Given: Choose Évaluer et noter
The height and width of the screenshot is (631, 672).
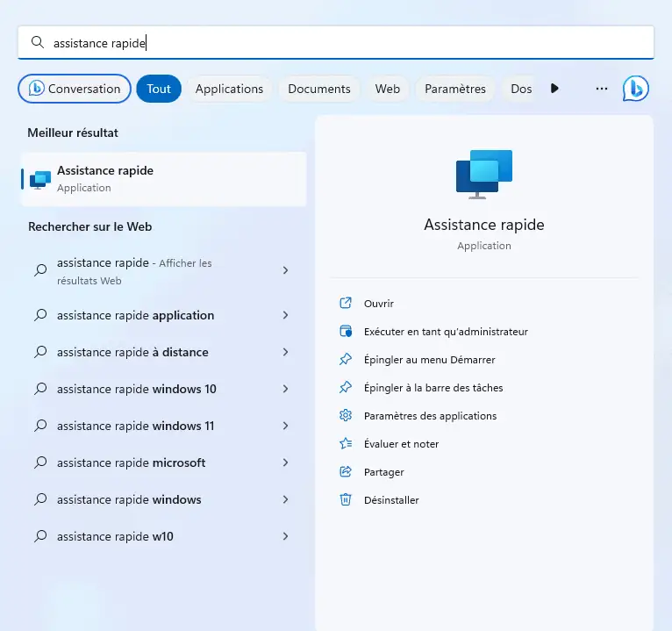Looking at the screenshot, I should click(401, 444).
